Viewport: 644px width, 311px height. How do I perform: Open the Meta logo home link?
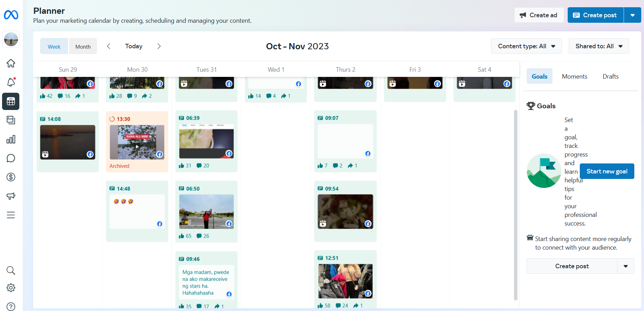tap(11, 15)
